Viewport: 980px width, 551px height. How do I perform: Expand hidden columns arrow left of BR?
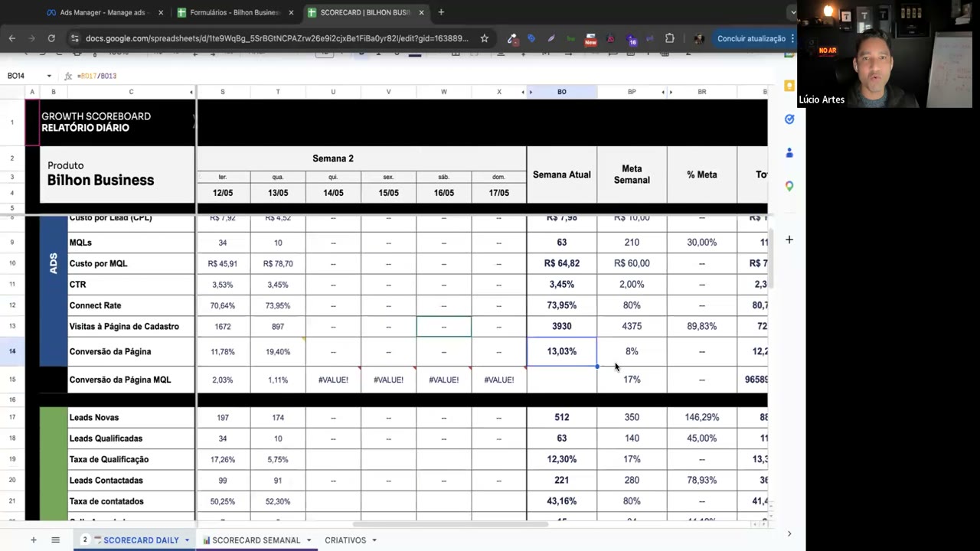click(671, 92)
